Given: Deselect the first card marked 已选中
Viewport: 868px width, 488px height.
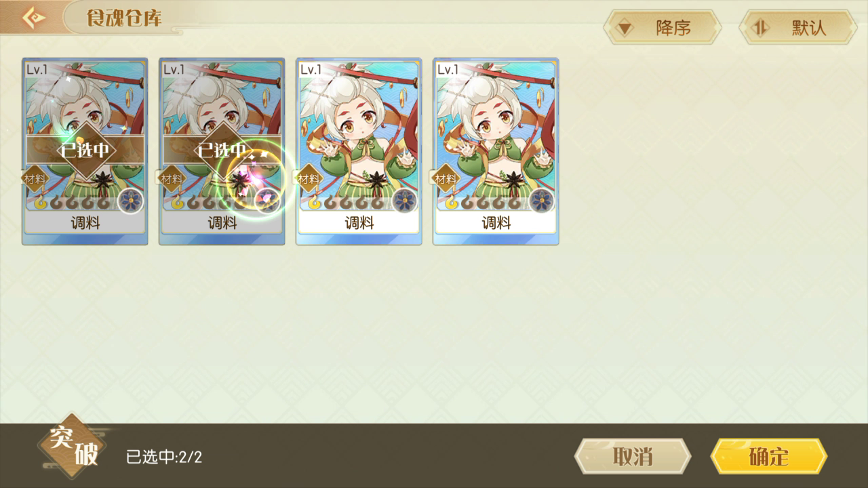Looking at the screenshot, I should tap(85, 150).
